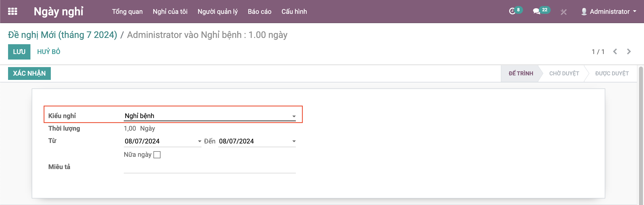This screenshot has width=644, height=205.
Task: Go to previous record arrow
Action: (x=615, y=52)
